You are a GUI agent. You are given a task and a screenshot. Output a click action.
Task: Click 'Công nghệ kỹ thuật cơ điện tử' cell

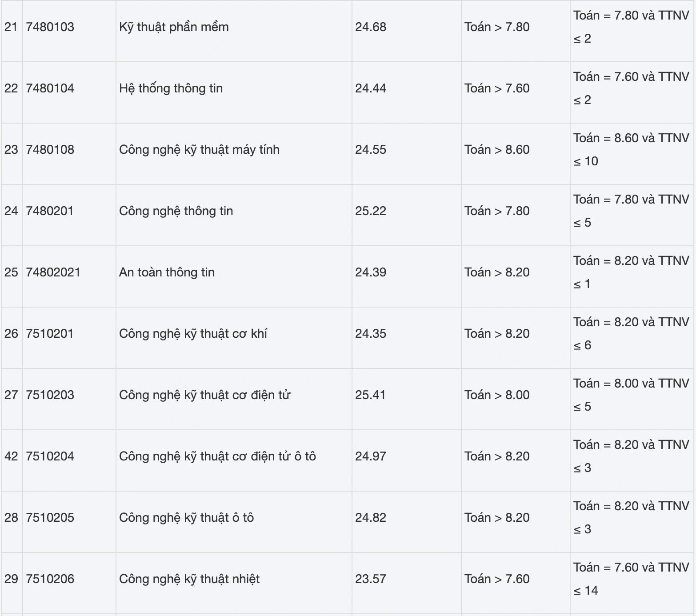point(204,395)
